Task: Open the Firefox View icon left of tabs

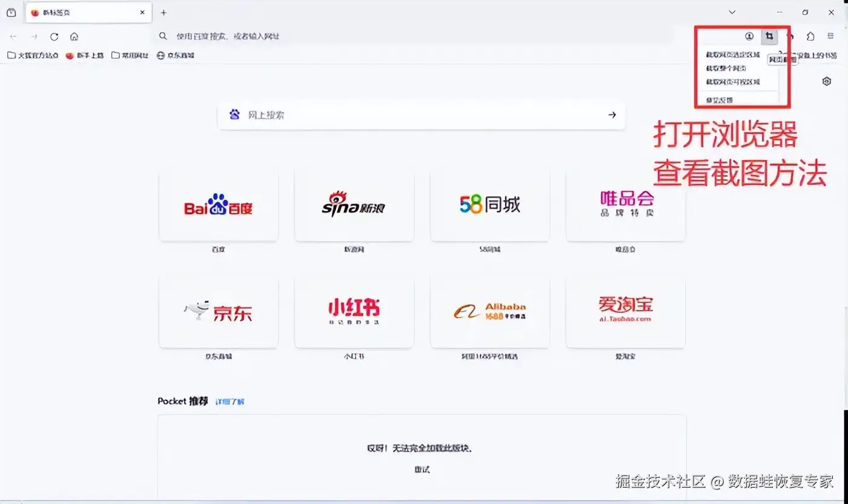Action: [11, 12]
